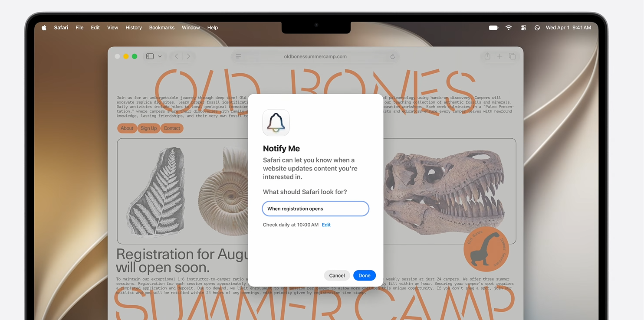644x320 pixels.
Task: Open the History menu
Action: click(134, 28)
